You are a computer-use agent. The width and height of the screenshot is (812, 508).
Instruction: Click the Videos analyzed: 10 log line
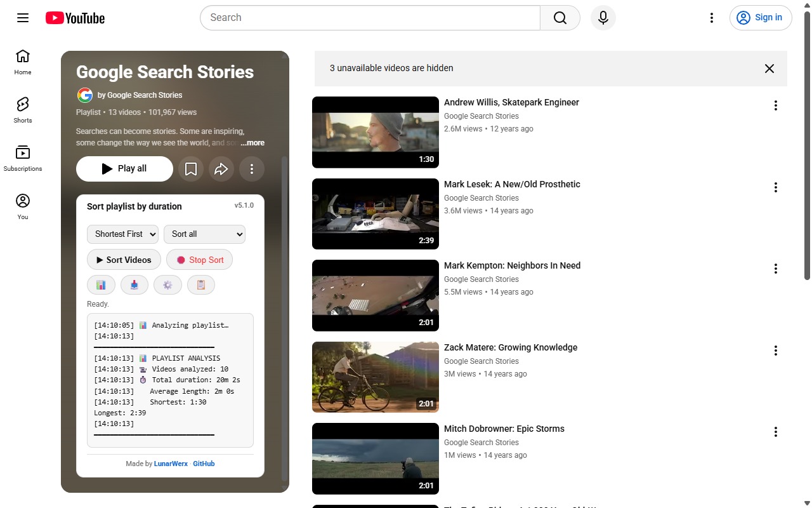tap(161, 369)
